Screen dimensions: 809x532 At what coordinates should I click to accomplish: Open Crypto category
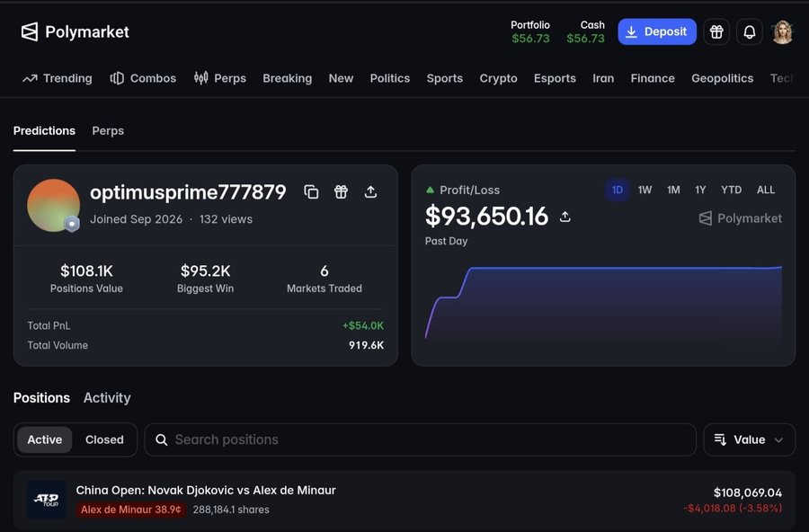coord(498,78)
